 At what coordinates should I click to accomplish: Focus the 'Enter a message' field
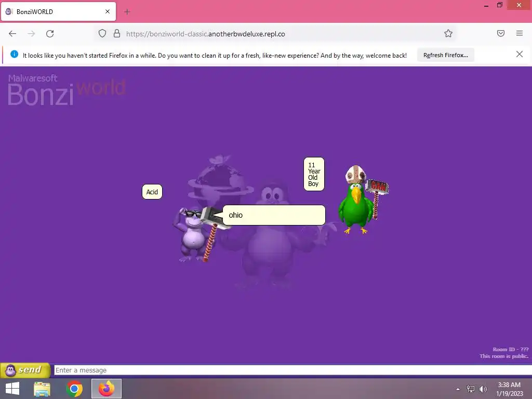292,370
